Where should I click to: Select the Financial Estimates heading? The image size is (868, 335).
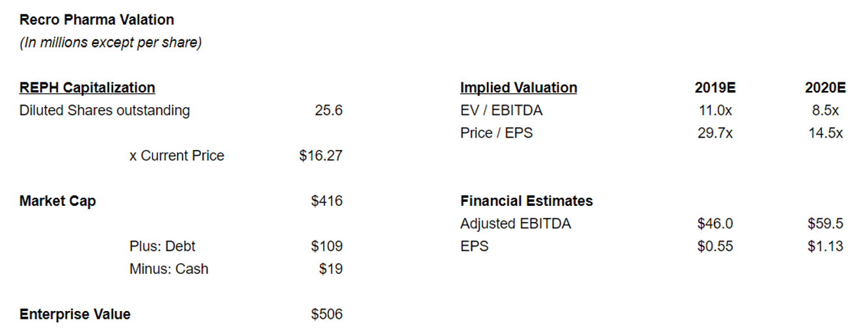point(526,201)
